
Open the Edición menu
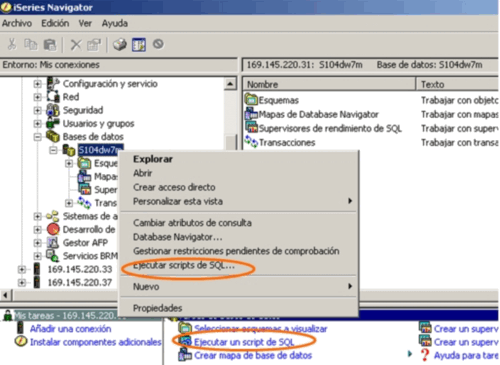55,23
